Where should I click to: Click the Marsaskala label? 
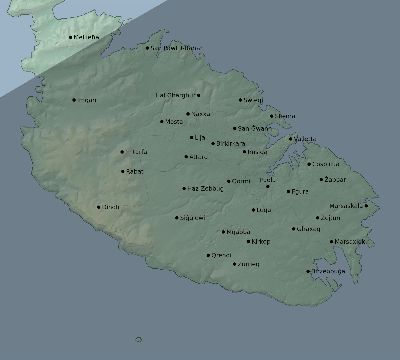pos(346,206)
